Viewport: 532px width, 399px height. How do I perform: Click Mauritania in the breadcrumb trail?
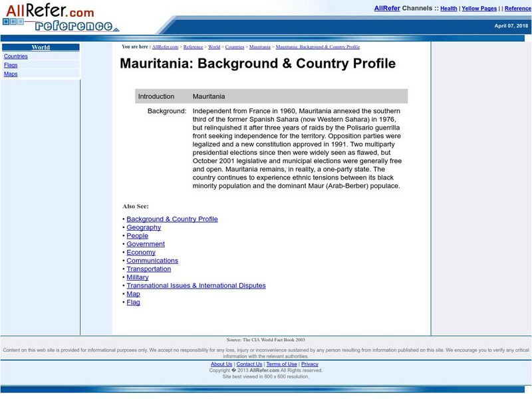pyautogui.click(x=259, y=47)
